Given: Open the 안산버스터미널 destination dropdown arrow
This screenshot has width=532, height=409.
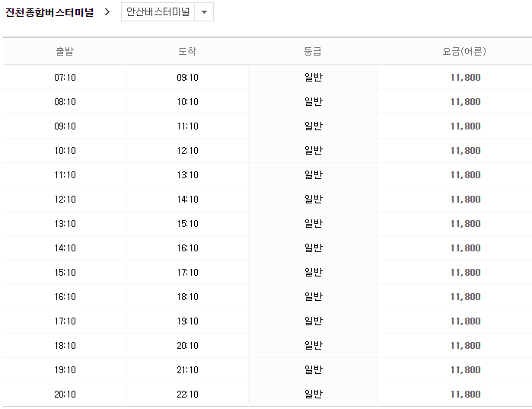Looking at the screenshot, I should click(x=204, y=12).
